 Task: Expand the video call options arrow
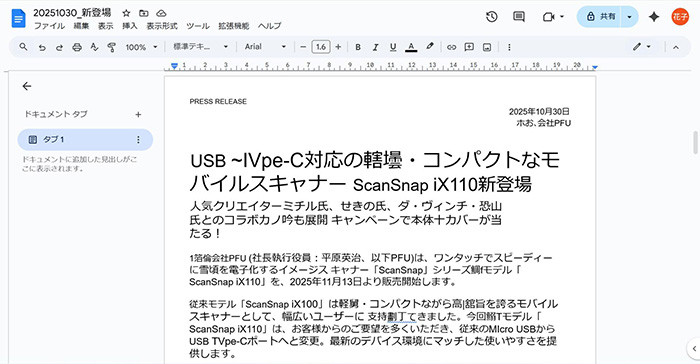click(562, 17)
